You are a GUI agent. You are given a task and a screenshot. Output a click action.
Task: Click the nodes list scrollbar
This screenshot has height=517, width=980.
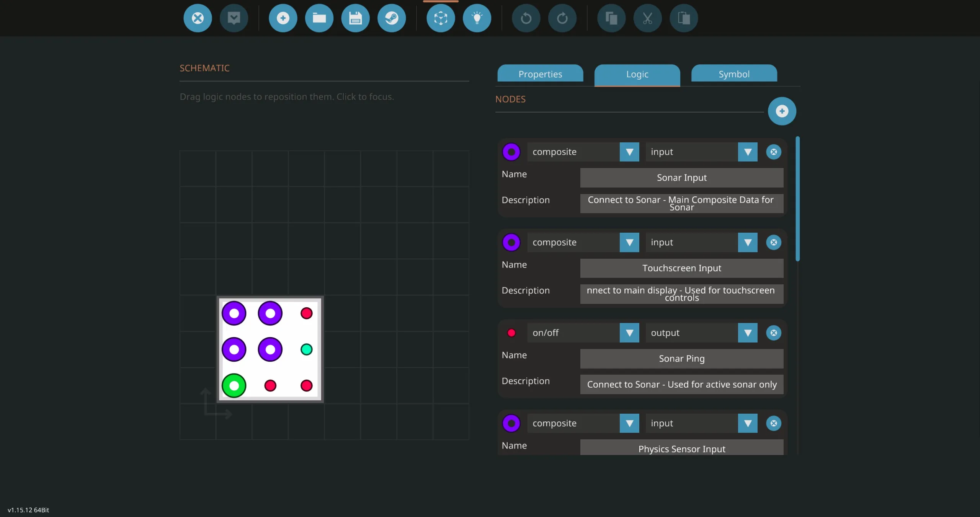click(797, 199)
